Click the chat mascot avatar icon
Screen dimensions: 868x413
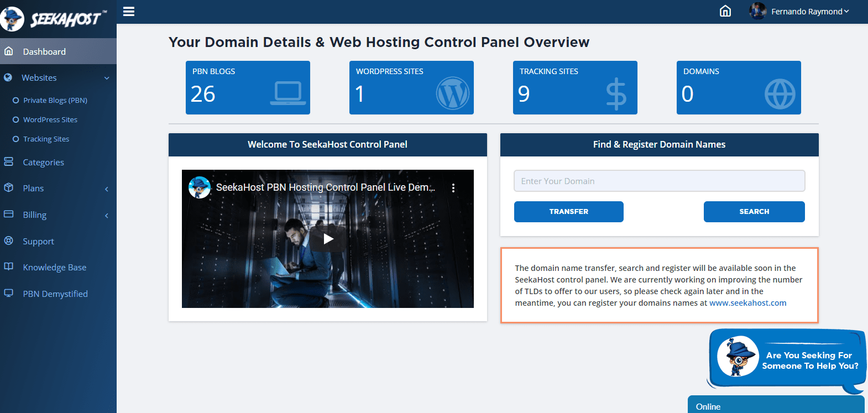[738, 356]
